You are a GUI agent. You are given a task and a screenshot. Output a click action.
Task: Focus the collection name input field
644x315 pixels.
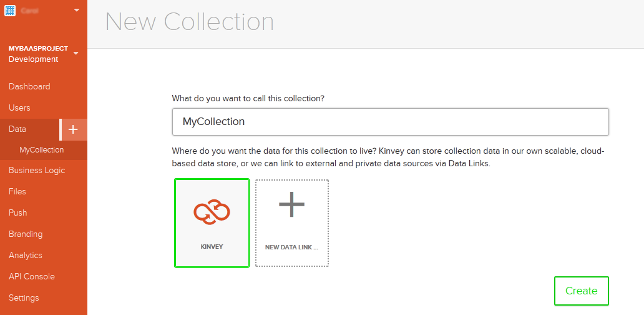(390, 122)
